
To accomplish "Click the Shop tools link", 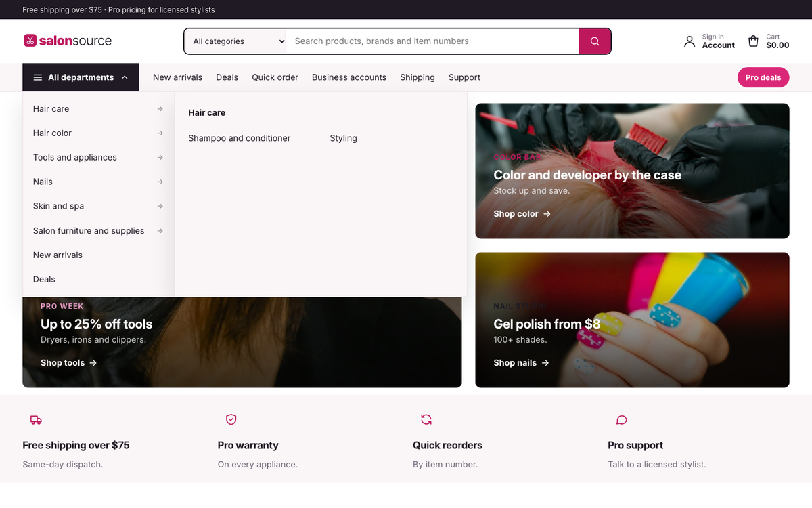I will (x=68, y=363).
